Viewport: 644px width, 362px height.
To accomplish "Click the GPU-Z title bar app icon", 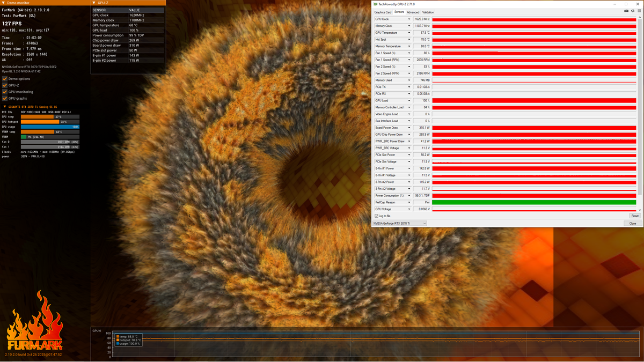I will 375,4.
